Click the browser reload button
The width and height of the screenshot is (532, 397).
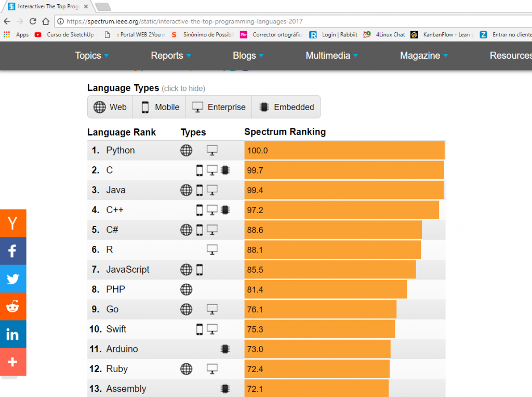33,21
